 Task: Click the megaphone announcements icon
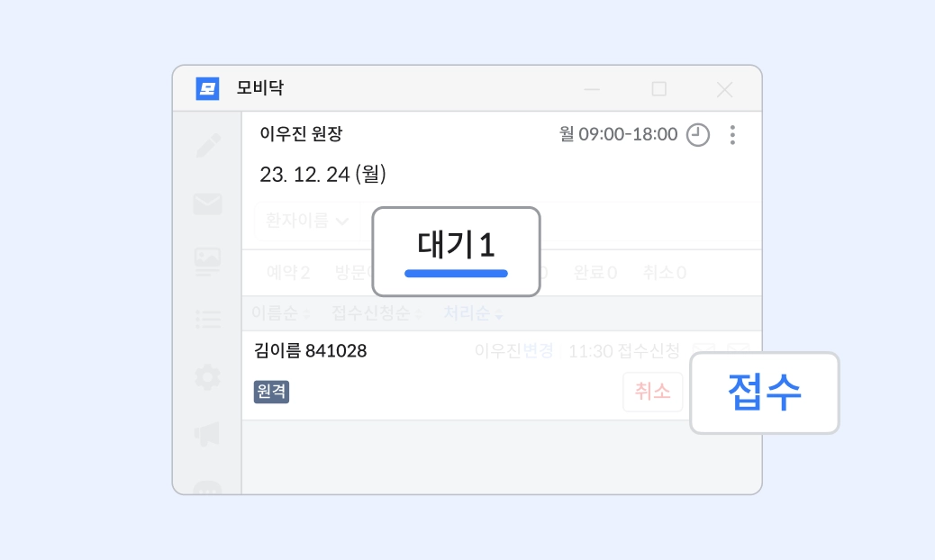tap(208, 434)
